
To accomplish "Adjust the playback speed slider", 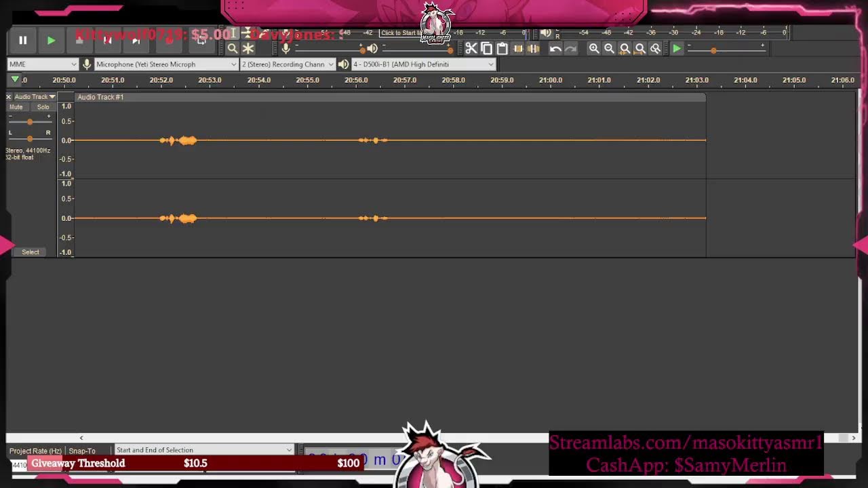I will point(726,49).
